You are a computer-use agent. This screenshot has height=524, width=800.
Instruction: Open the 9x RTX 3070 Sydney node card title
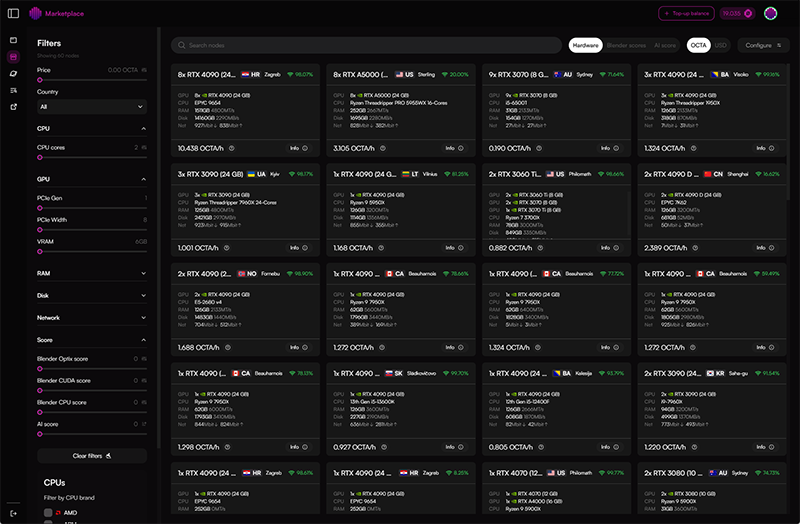coord(518,74)
